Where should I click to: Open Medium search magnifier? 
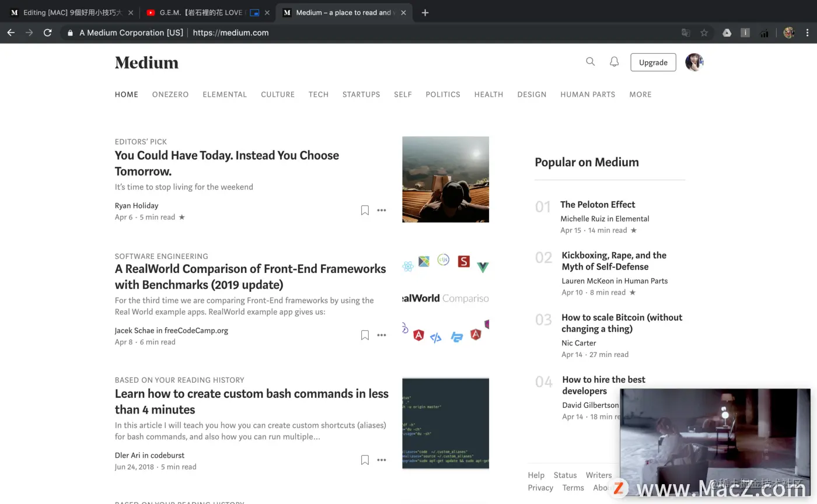point(591,61)
